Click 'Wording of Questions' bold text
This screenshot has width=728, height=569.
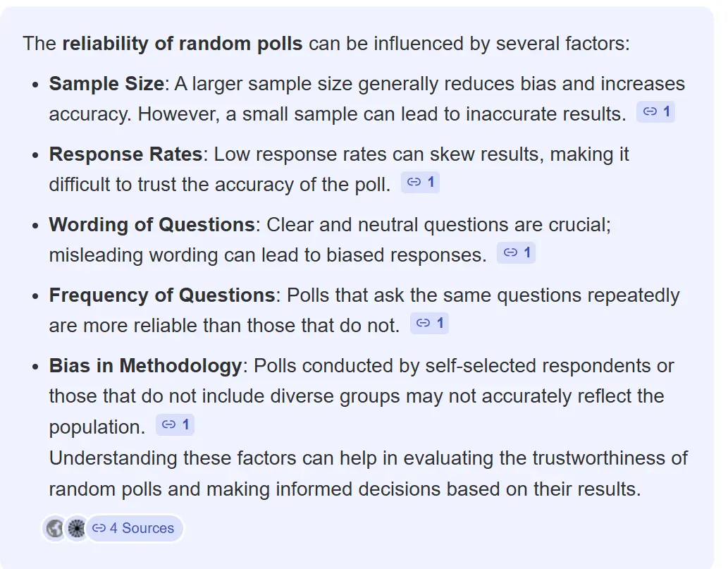(x=152, y=225)
